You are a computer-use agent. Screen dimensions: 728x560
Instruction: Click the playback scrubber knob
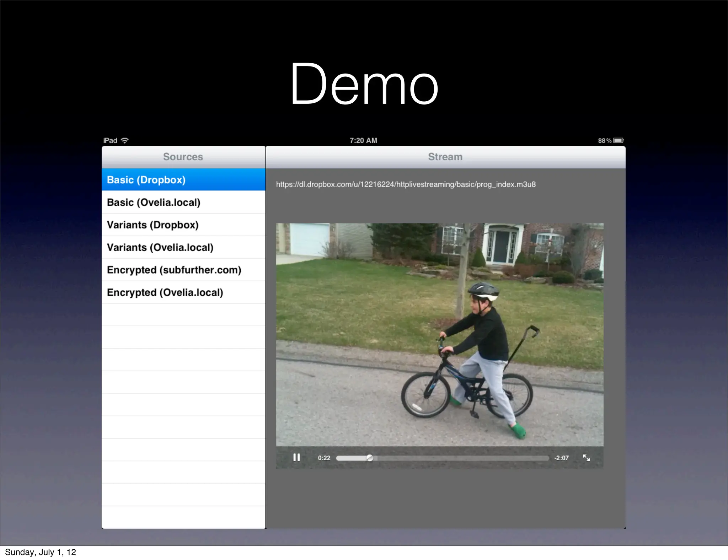point(370,458)
